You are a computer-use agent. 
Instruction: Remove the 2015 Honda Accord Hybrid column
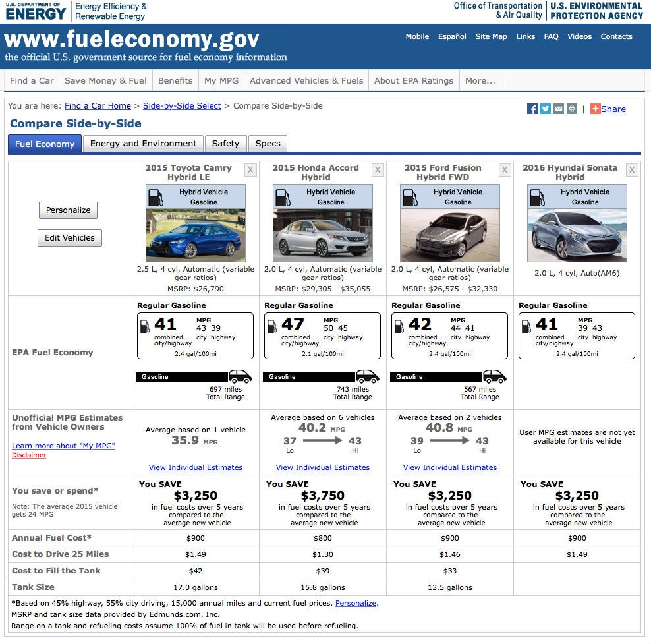click(378, 170)
